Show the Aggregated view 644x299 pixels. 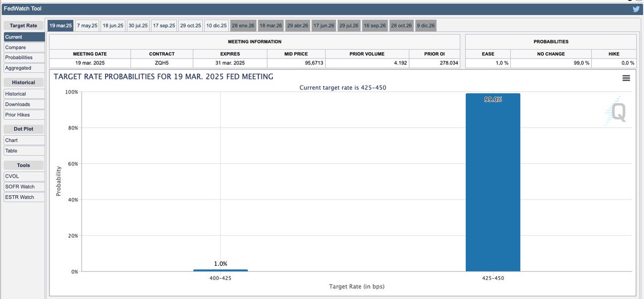[x=24, y=68]
